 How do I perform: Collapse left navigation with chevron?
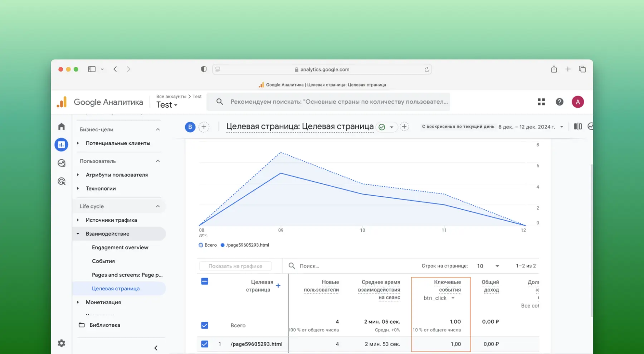pyautogui.click(x=156, y=348)
